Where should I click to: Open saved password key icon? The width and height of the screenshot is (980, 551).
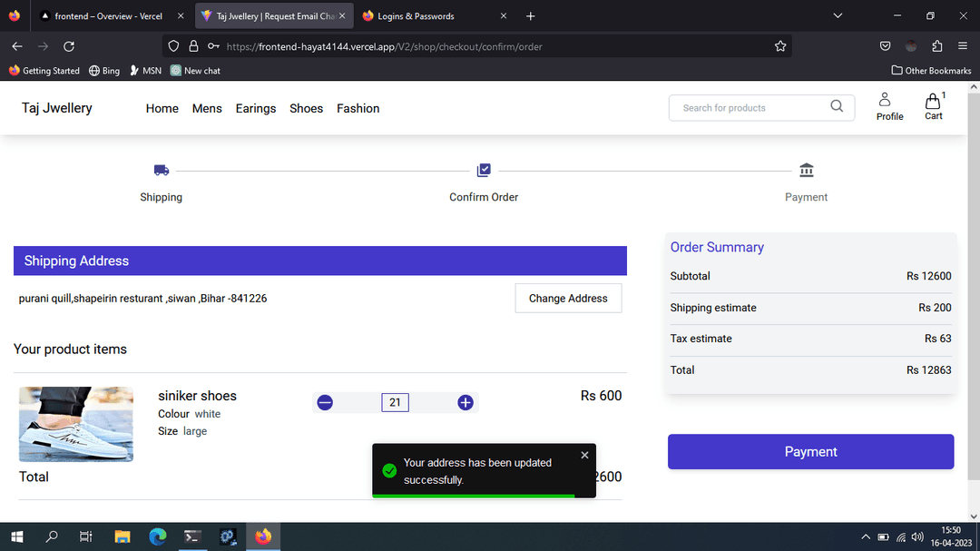pyautogui.click(x=214, y=46)
